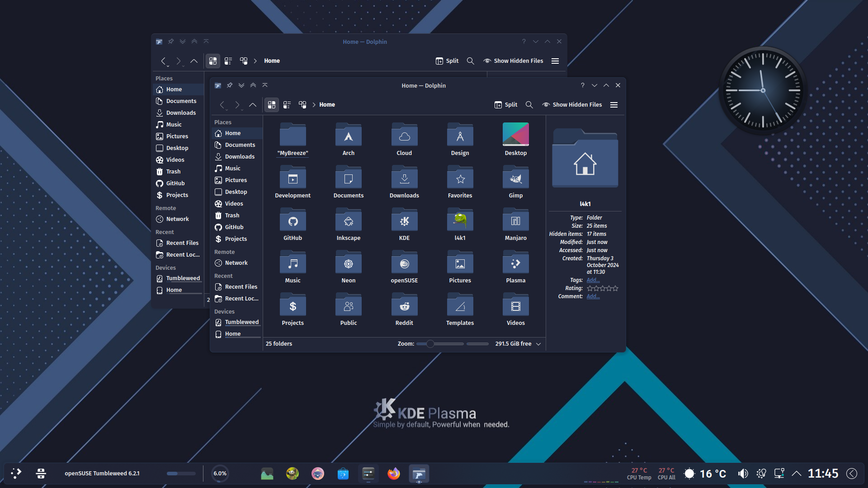Open the KDE folder

(404, 224)
